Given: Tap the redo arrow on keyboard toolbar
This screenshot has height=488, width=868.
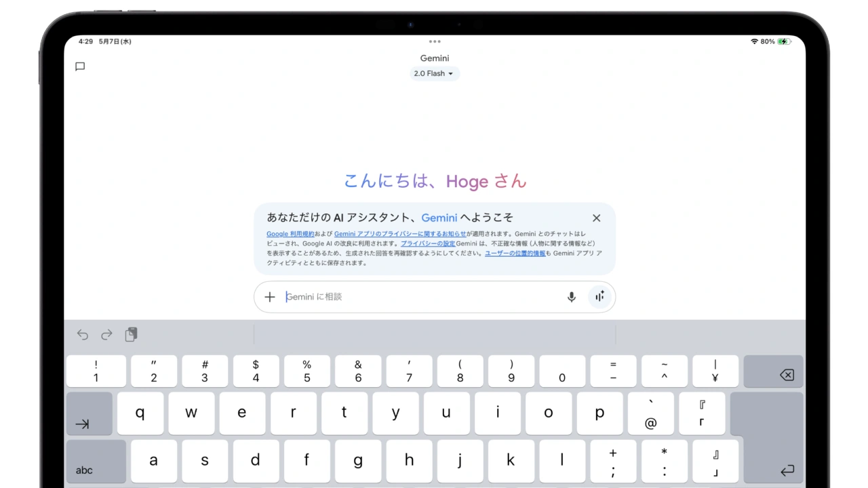Looking at the screenshot, I should pos(106,334).
